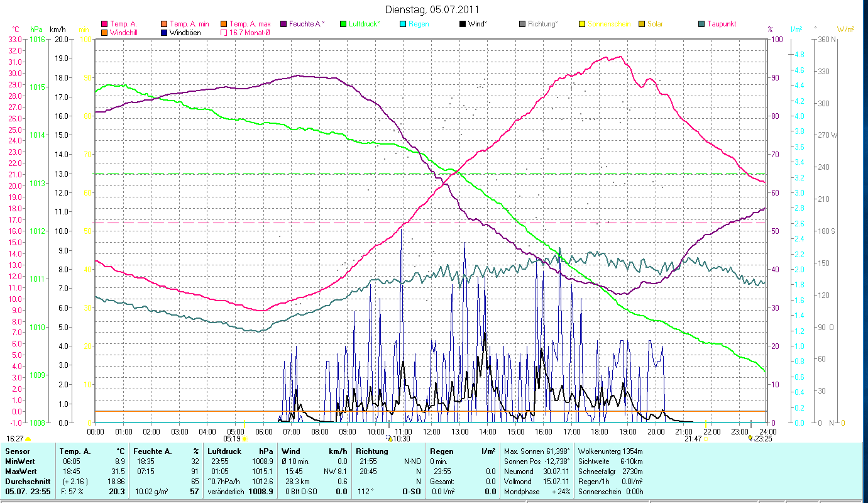
Task: Click the gray Richtung legend square
Action: click(522, 25)
